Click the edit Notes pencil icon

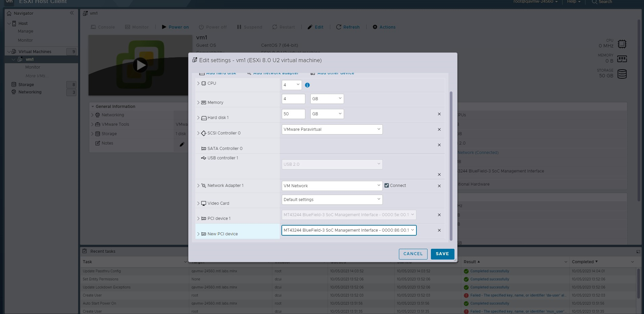click(x=182, y=144)
